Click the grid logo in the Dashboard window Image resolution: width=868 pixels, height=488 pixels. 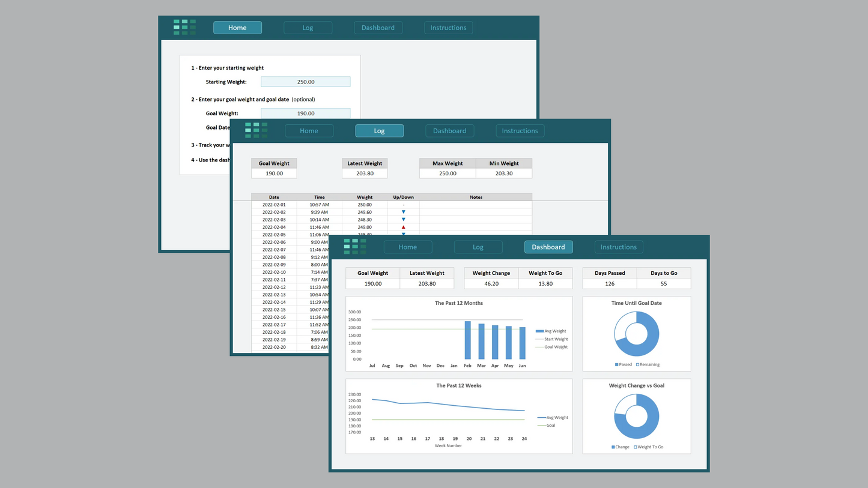[x=355, y=247]
